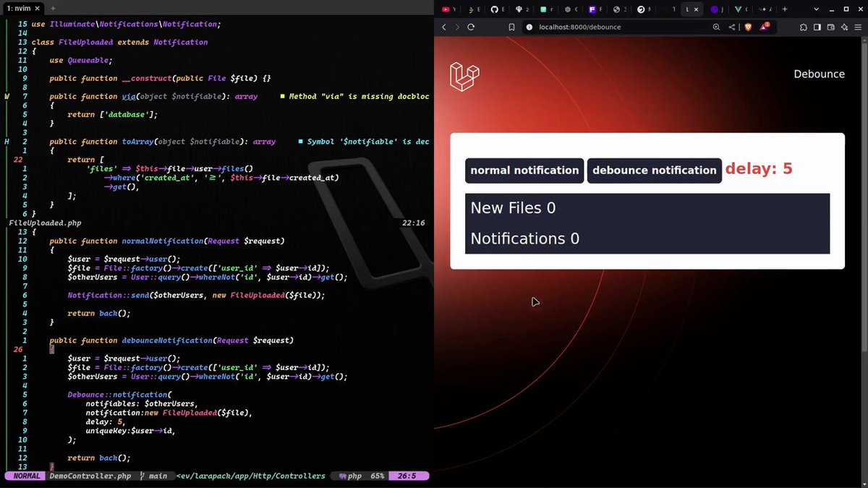
Task: Click the Debounce navigation link
Action: pyautogui.click(x=819, y=74)
